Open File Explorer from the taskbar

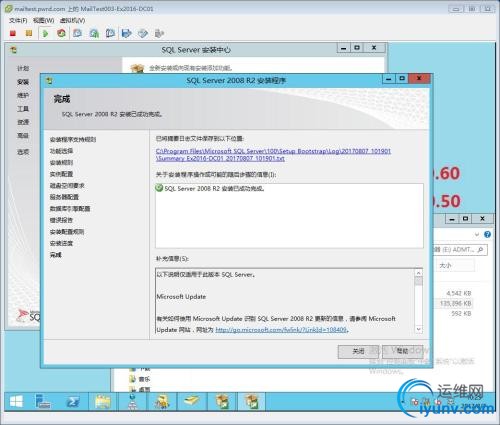pos(103,401)
